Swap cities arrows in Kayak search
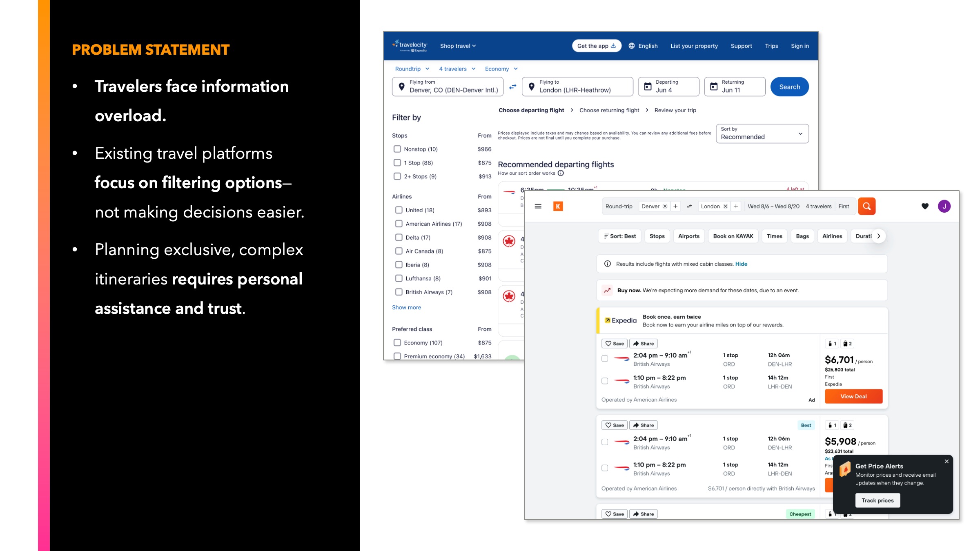 point(689,206)
